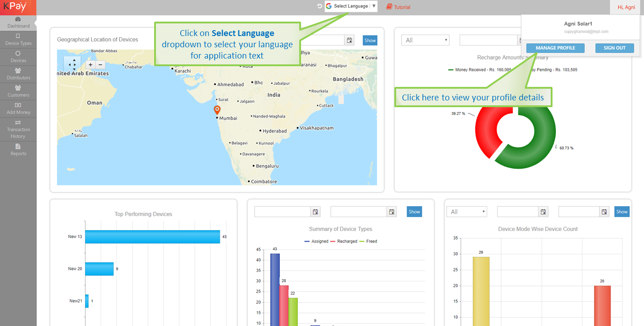Click the SIGN OUT button
644x326 pixels.
click(614, 48)
